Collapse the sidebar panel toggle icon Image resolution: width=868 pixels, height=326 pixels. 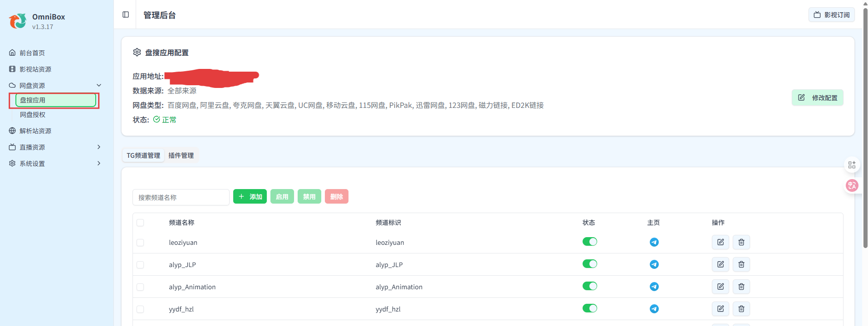tap(126, 15)
